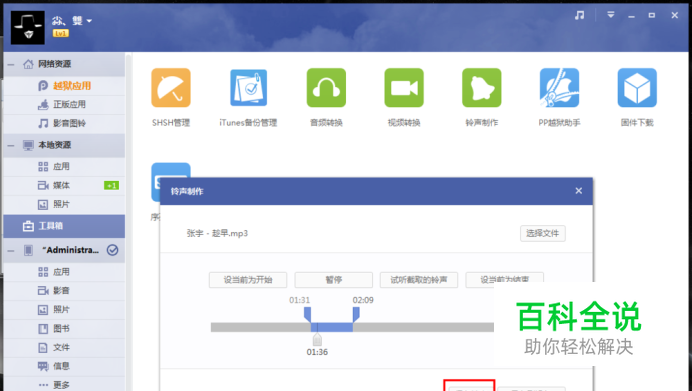This screenshot has width=692, height=391.
Task: Click the 选择文件 button
Action: coord(542,233)
